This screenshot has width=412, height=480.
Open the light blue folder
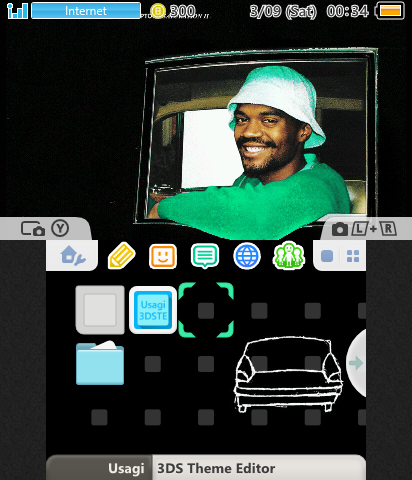tap(100, 363)
